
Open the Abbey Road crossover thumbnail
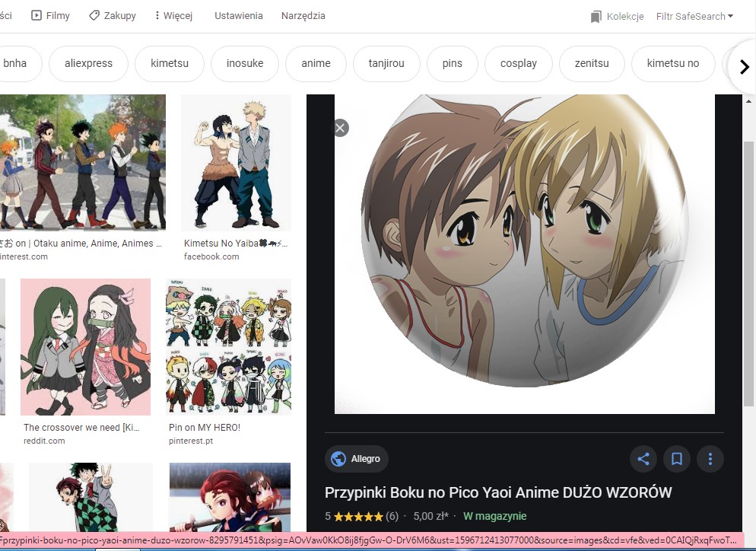click(x=82, y=162)
